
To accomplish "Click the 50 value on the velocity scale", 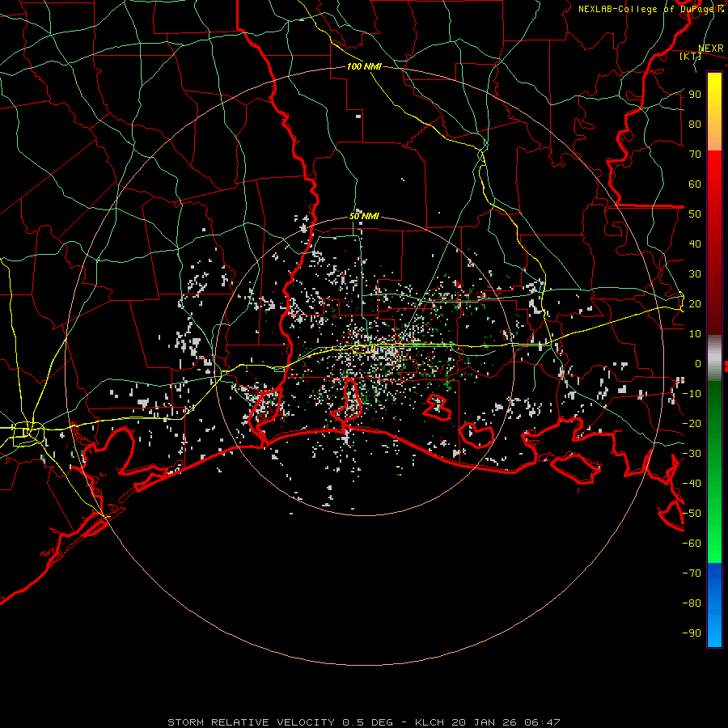I will [695, 214].
